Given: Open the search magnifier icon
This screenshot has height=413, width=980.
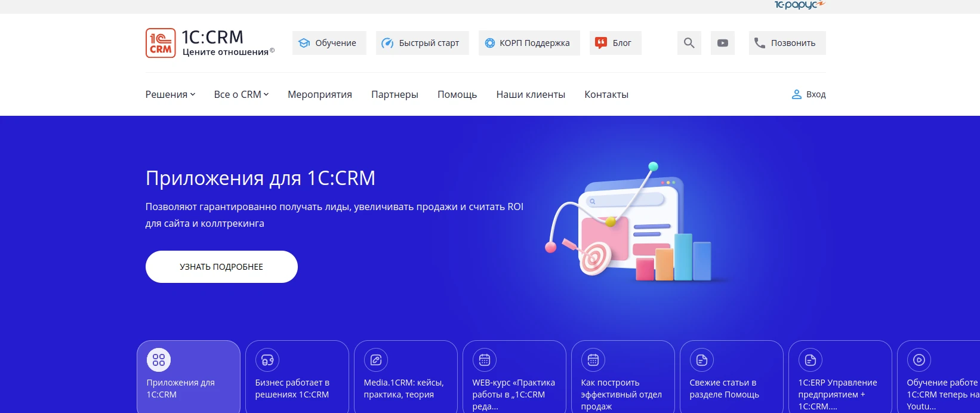Looking at the screenshot, I should 689,43.
